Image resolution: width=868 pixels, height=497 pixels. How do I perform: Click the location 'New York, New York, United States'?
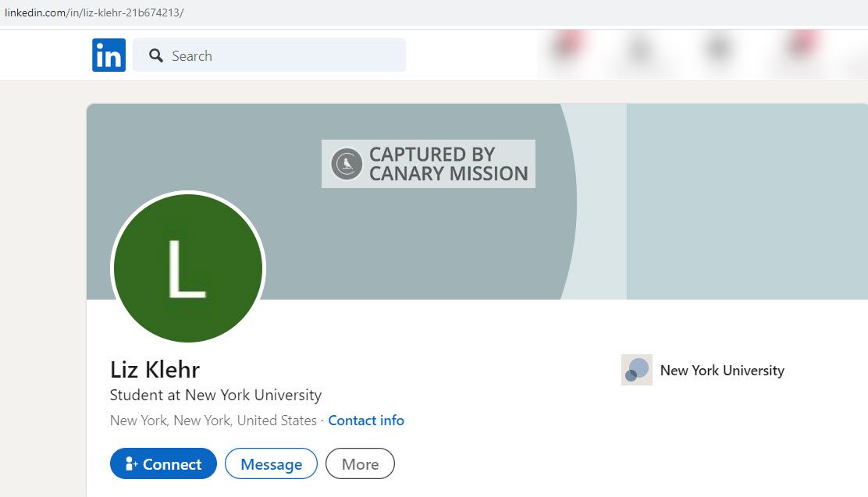click(213, 421)
